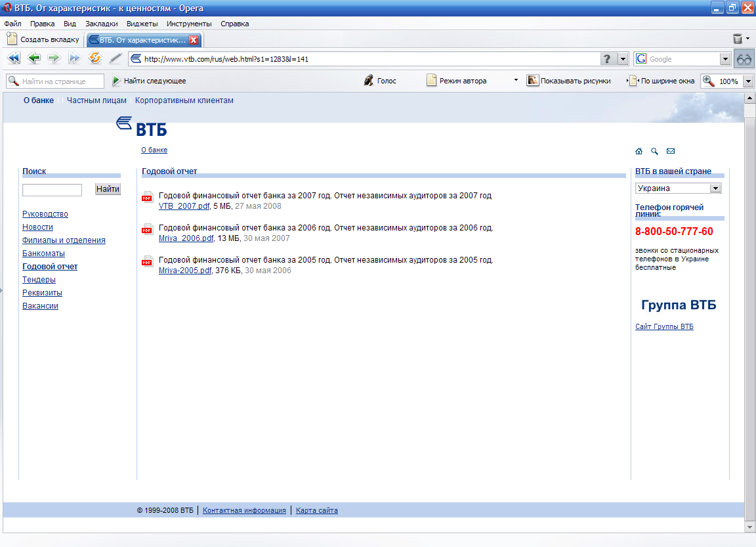The image size is (756, 547).
Task: Open address bar history dropdown
Action: click(623, 59)
